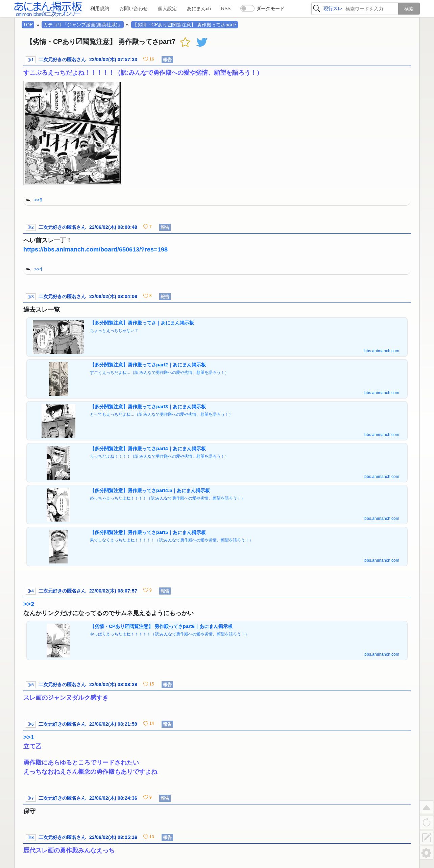Viewport: 434px width, 868px height.
Task: Click reply arrow icon under post 2
Action: pyautogui.click(x=28, y=269)
